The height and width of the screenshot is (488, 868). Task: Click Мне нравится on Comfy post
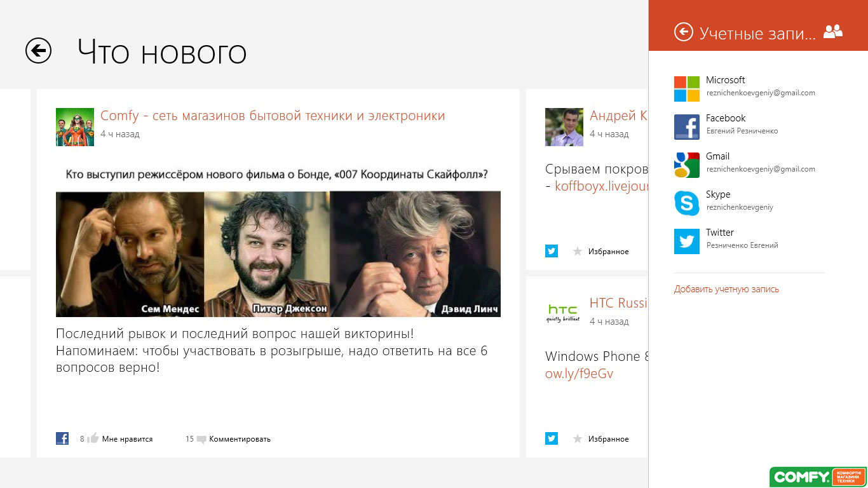click(x=127, y=439)
